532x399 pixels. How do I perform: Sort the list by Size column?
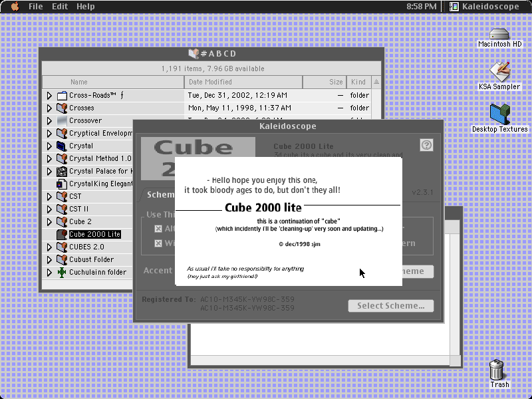325,82
